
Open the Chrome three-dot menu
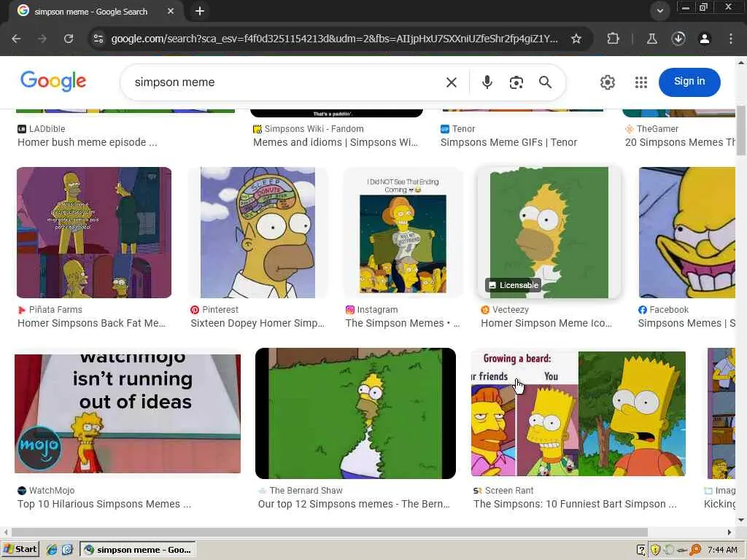tap(731, 39)
